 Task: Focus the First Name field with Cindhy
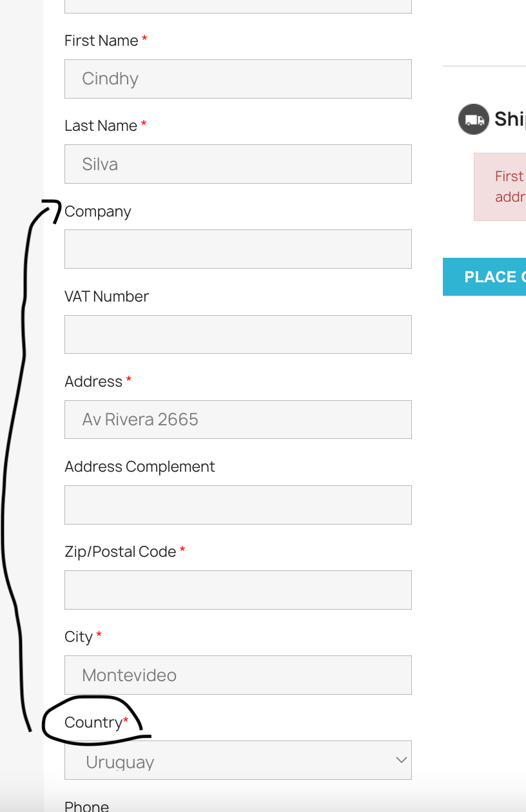tap(238, 79)
